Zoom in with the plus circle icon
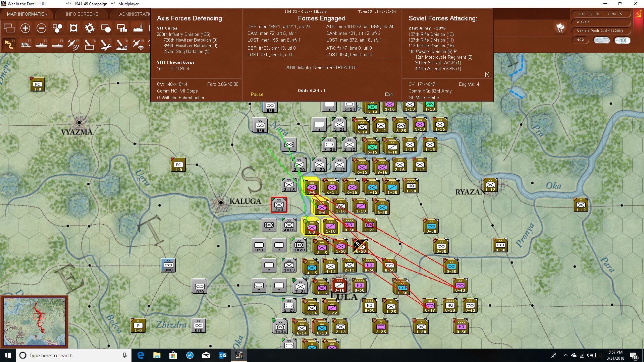The width and height of the screenshot is (644, 362). pos(25,28)
